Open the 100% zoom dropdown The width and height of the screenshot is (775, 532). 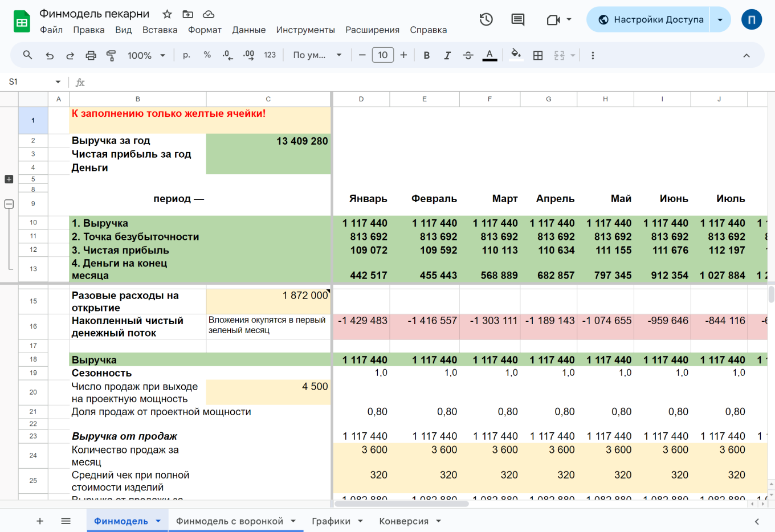coord(146,55)
